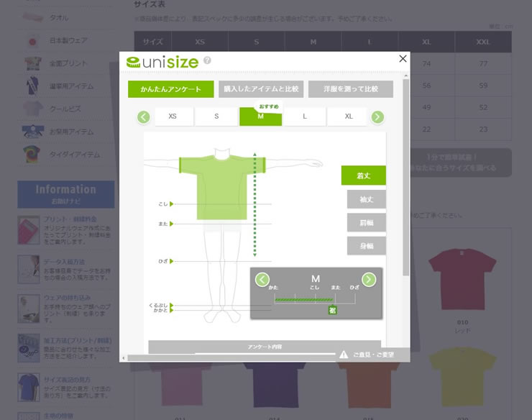The image size is (532, 420).
Task: Click the unisize logo
Action: click(x=162, y=62)
